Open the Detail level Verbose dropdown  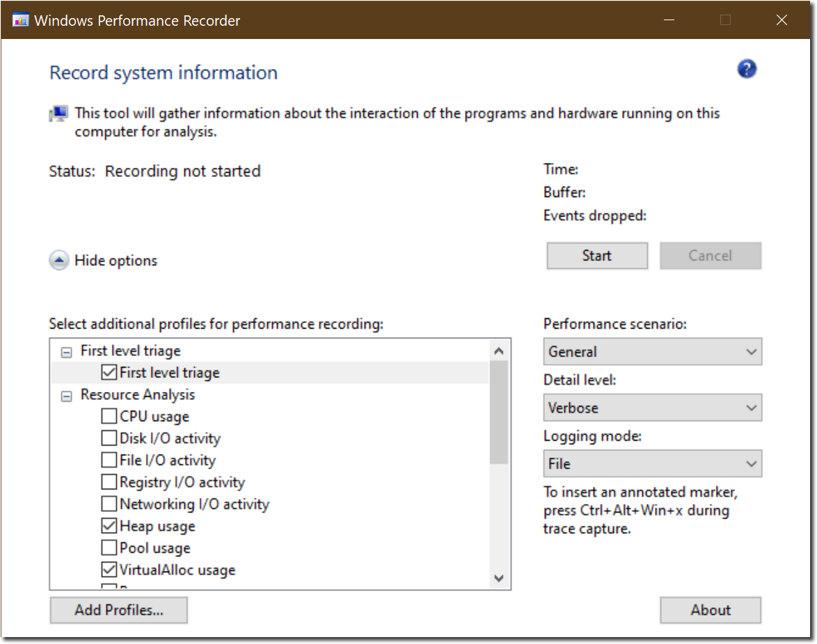pos(652,408)
